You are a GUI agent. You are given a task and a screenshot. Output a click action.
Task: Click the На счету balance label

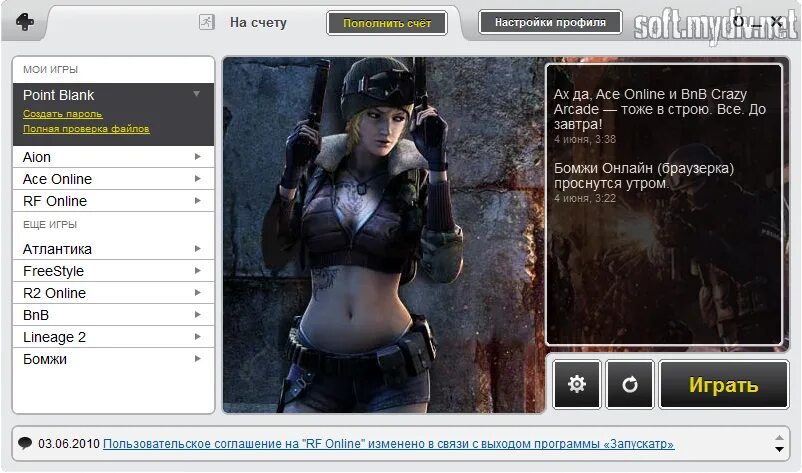(258, 22)
